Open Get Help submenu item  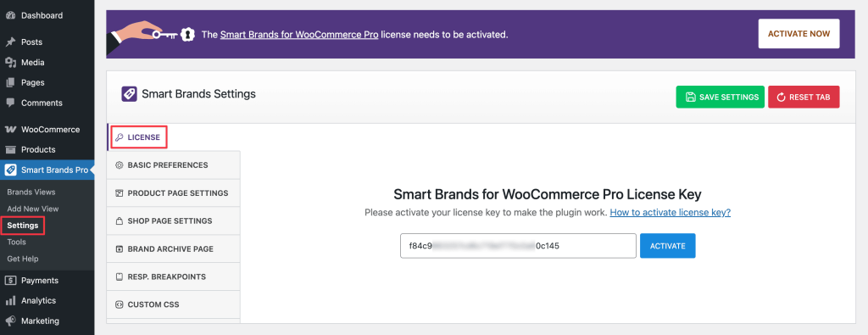23,259
